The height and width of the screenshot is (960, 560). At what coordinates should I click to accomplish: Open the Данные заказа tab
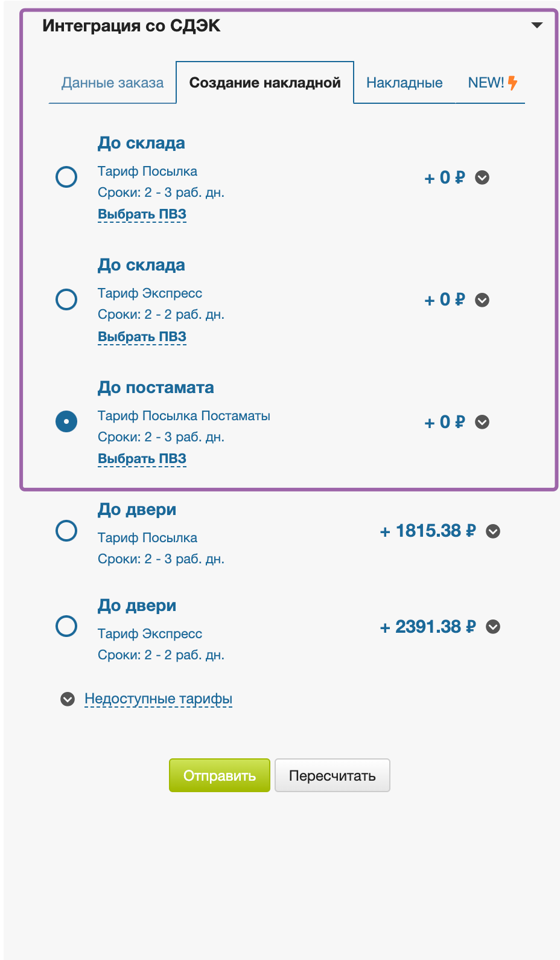(112, 83)
